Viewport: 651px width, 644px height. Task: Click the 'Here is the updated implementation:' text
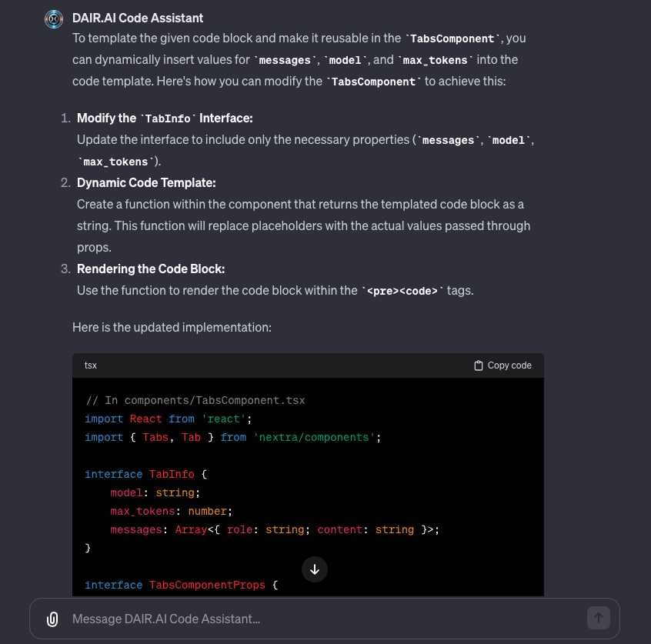tap(172, 328)
